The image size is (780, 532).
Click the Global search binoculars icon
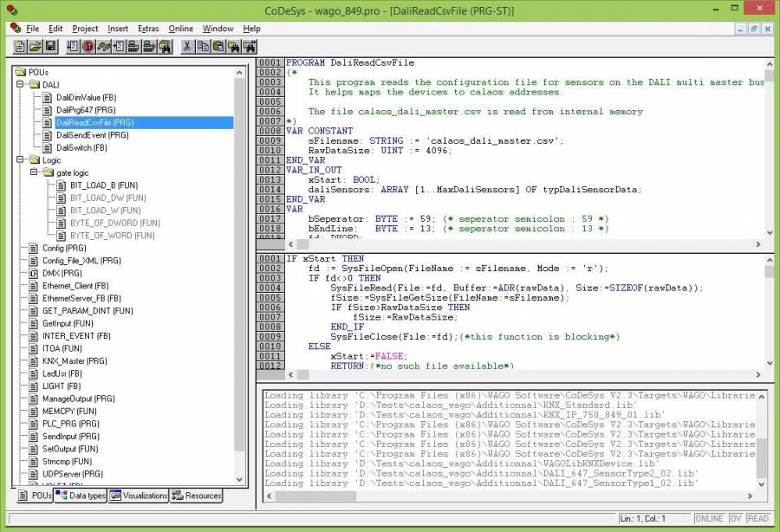point(165,47)
